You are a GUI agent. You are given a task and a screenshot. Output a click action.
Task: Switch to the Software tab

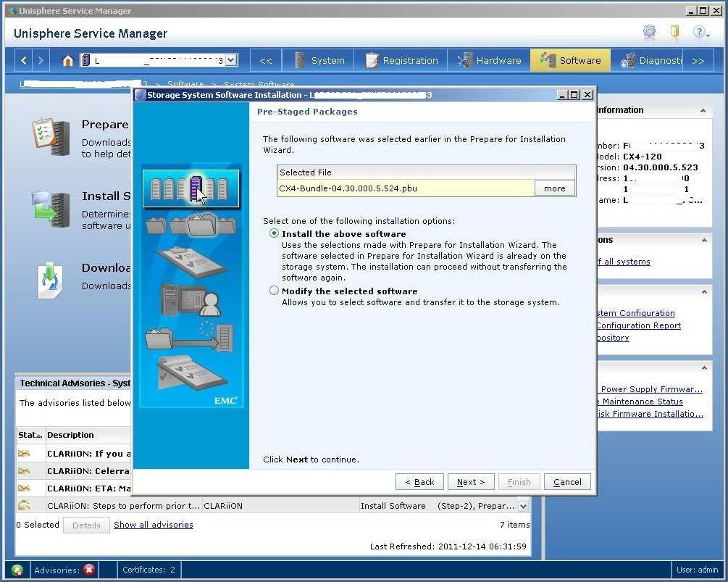[571, 60]
